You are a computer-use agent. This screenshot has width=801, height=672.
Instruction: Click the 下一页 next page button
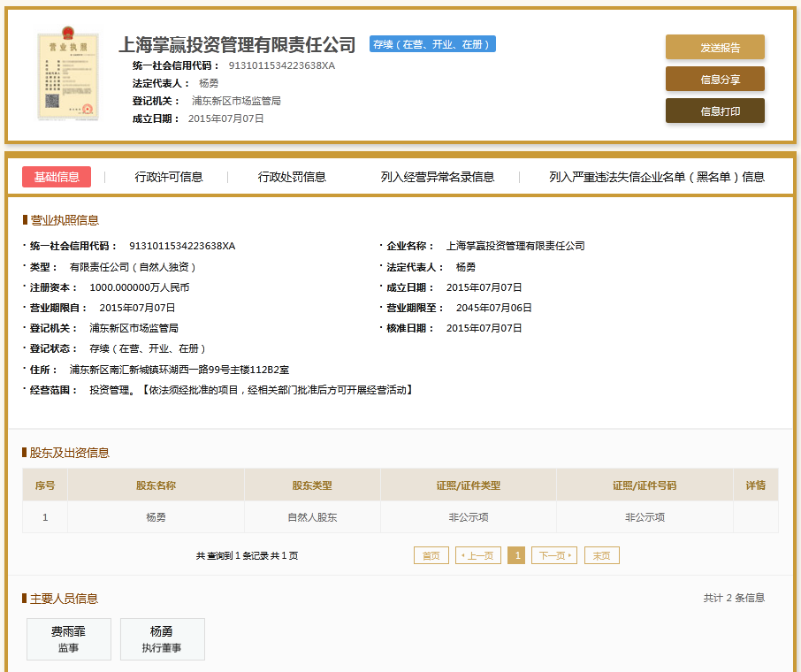coord(554,555)
